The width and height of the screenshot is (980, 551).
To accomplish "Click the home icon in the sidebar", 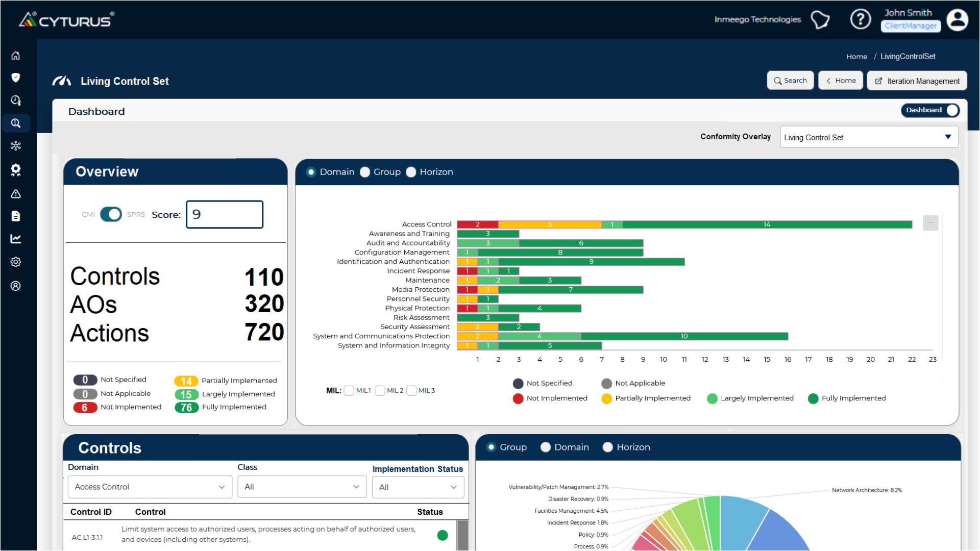I will coord(16,56).
